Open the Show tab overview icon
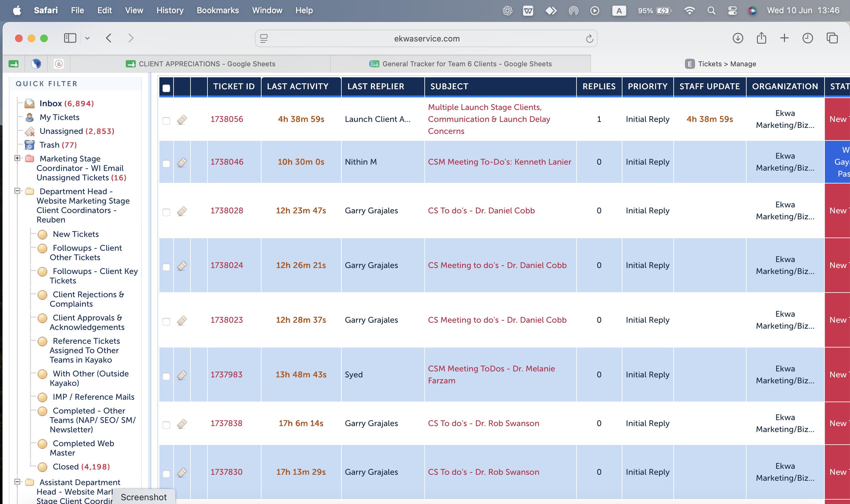The width and height of the screenshot is (850, 504). click(832, 38)
